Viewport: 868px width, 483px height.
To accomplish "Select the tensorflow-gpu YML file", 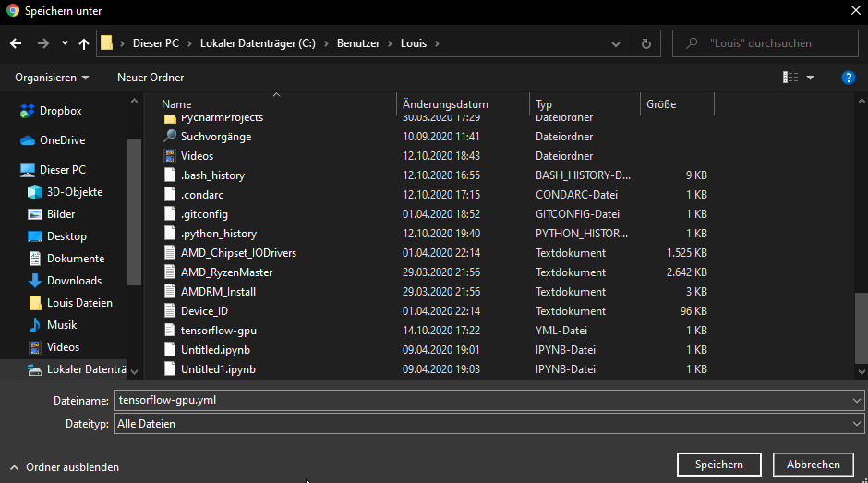I will click(x=220, y=330).
